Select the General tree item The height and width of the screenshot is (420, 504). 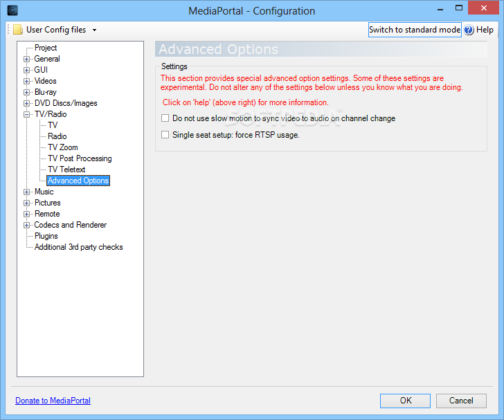pos(47,59)
